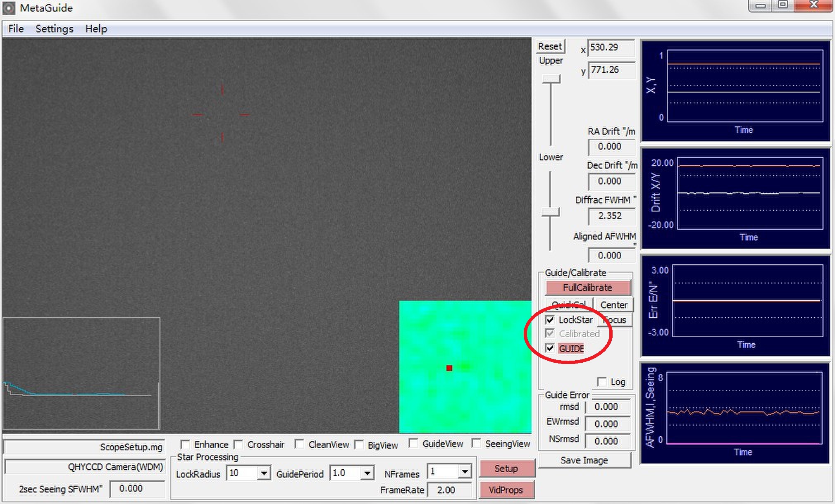
Task: Open the File menu
Action: coord(16,29)
